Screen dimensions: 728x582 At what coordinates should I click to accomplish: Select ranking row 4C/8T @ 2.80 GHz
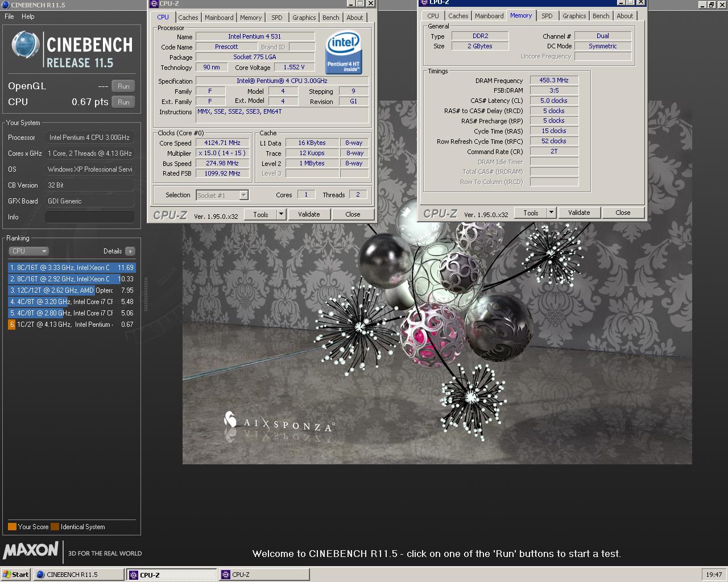(72, 313)
